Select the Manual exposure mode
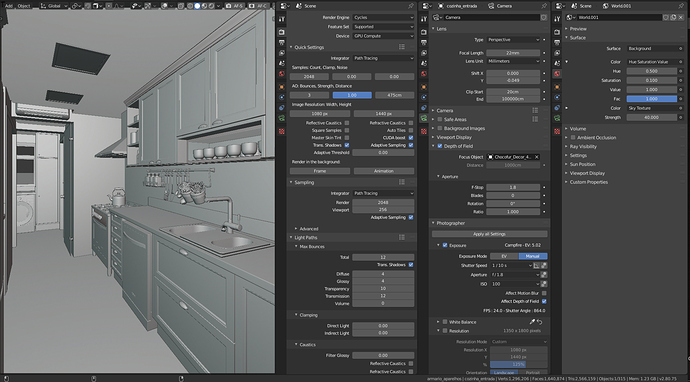 click(533, 256)
